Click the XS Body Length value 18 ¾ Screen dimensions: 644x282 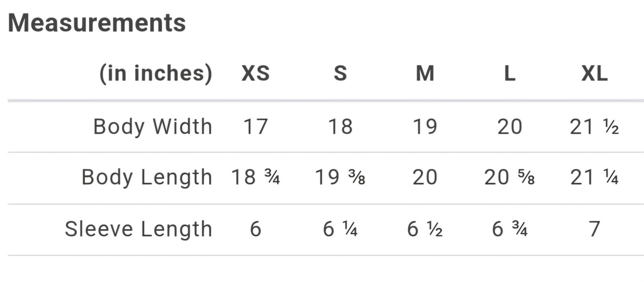[x=255, y=178]
